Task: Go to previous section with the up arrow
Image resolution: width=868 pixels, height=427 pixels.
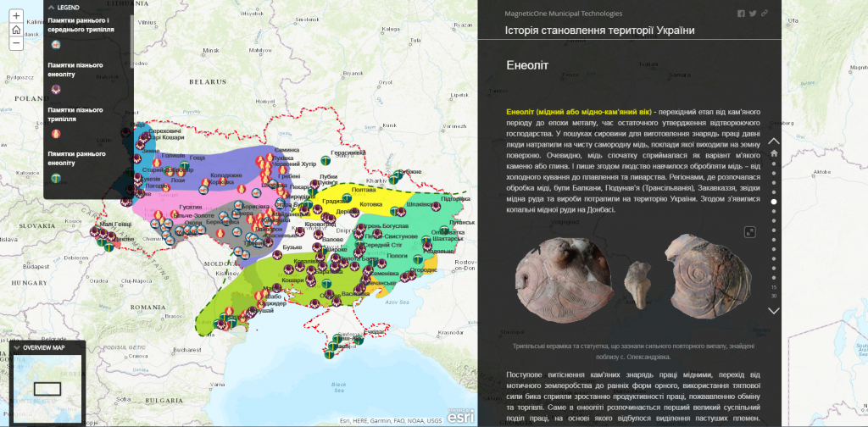Action: 774,141
